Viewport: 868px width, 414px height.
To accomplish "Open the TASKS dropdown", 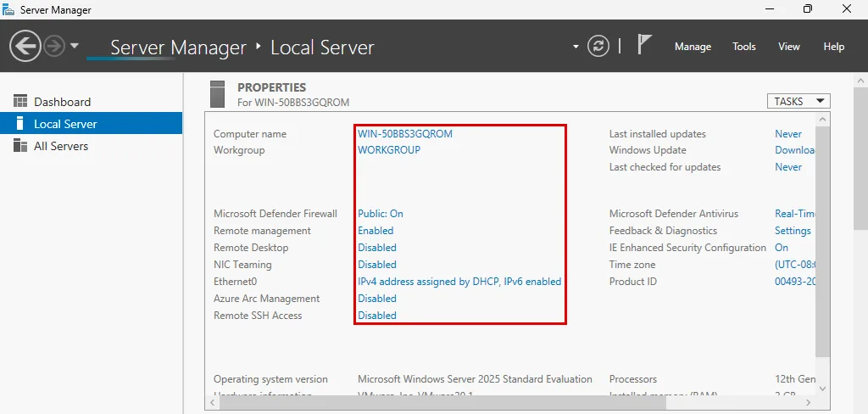I will click(x=798, y=102).
